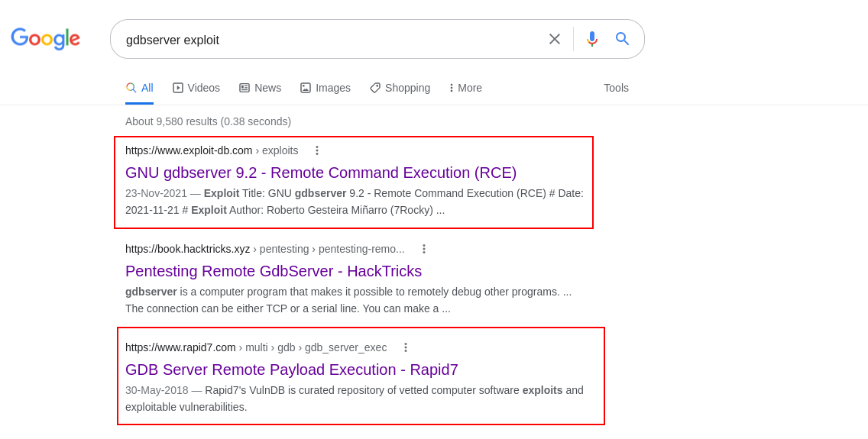Open options menu for exploit-db result

(317, 150)
